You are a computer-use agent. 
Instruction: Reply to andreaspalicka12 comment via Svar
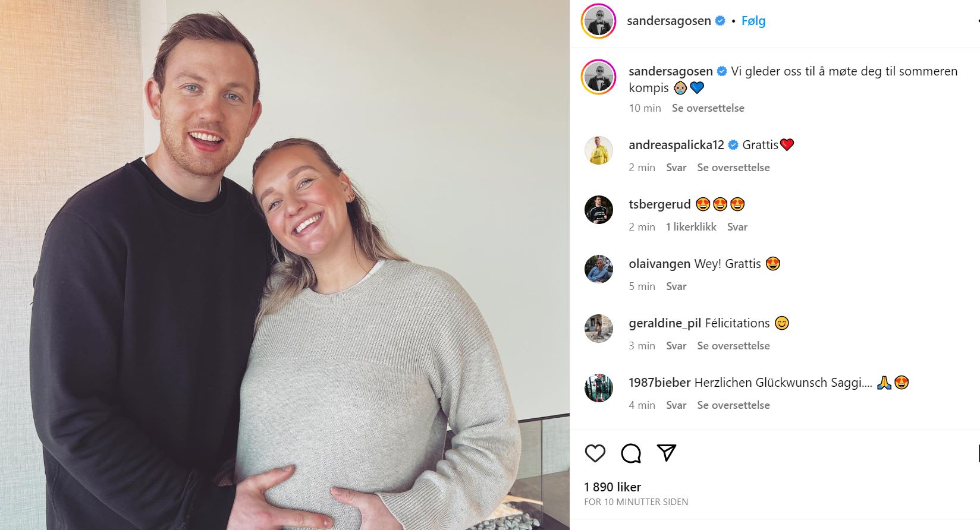(x=676, y=168)
